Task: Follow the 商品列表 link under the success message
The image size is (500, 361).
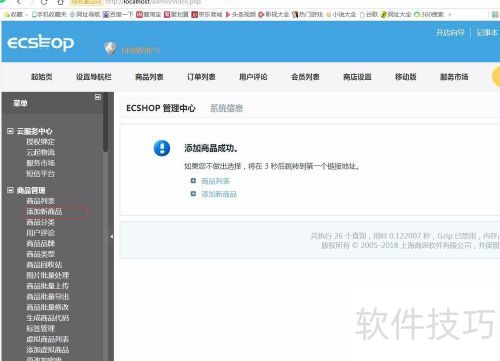Action: tap(215, 181)
